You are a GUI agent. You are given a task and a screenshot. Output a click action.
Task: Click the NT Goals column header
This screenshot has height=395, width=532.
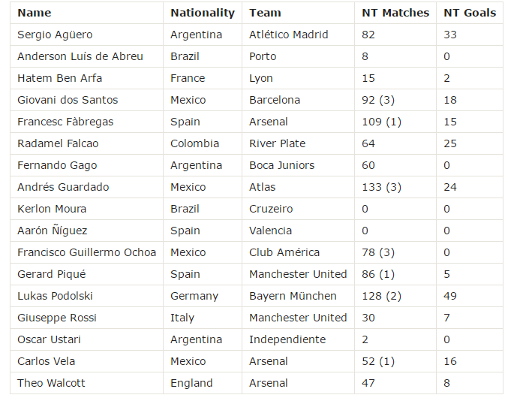coord(470,13)
